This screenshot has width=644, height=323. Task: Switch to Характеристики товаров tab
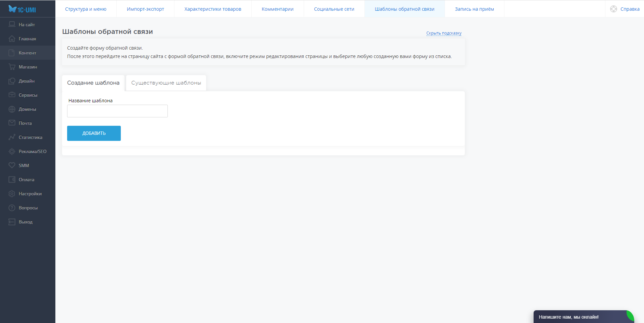pyautogui.click(x=213, y=9)
